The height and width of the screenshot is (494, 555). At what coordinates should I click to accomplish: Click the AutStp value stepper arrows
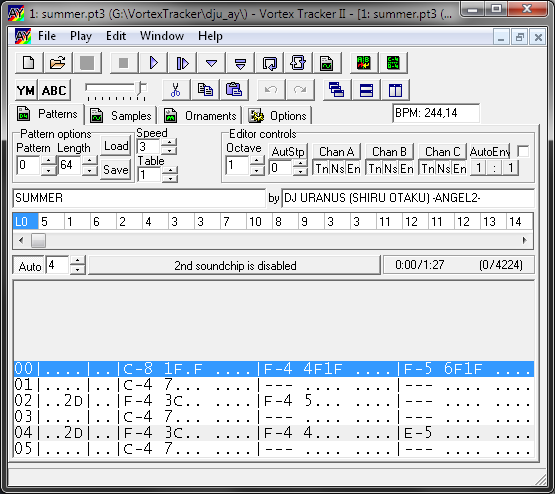click(x=300, y=167)
